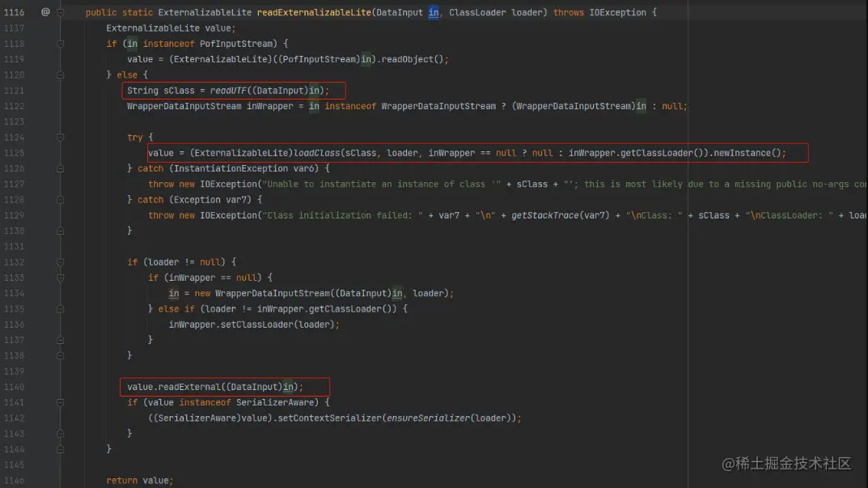868x488 pixels.
Task: Click the highlighted 'in' parameter in the method signature
Action: pyautogui.click(x=434, y=12)
